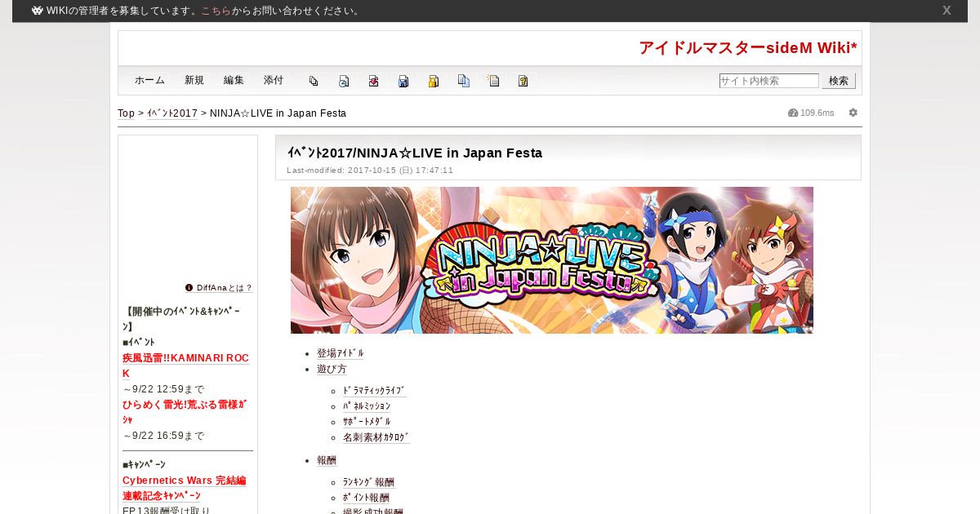The image size is (980, 514).
Task: Click the yellow padlock freeze icon
Action: click(x=434, y=81)
